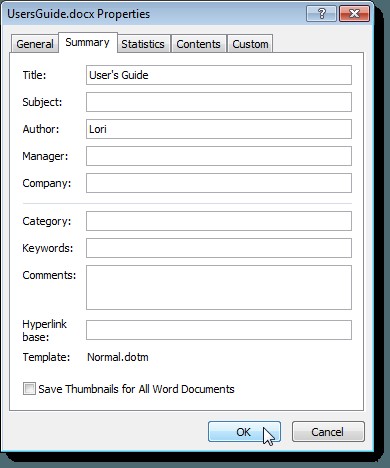Click the Title: label
Screen dimensions: 390x468
[x=34, y=75]
